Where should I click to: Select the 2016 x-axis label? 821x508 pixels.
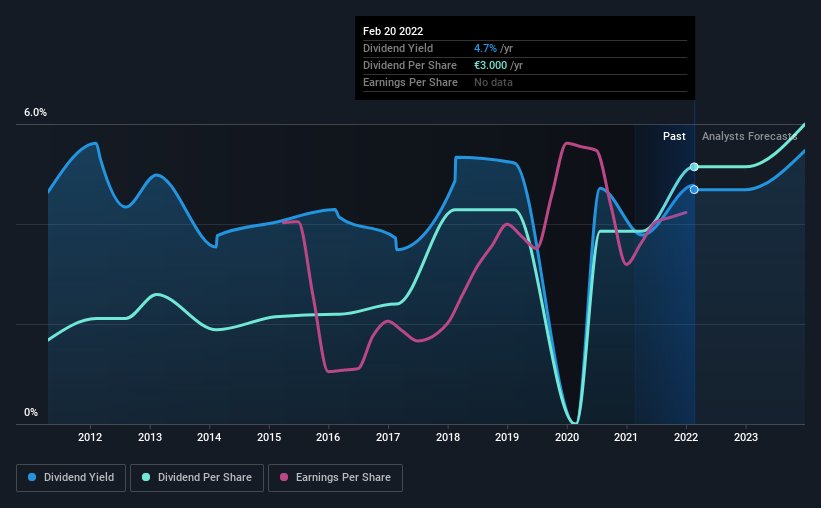[x=328, y=437]
